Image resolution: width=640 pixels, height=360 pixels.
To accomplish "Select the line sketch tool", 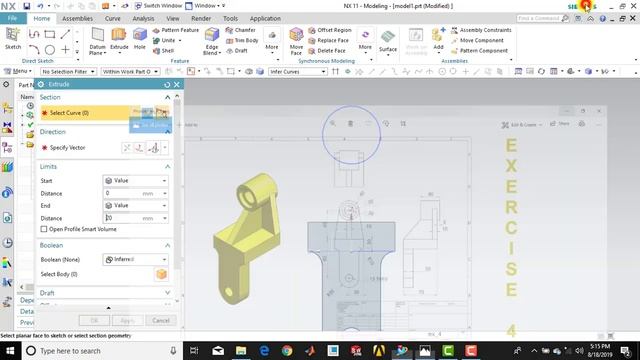I will coord(65,34).
